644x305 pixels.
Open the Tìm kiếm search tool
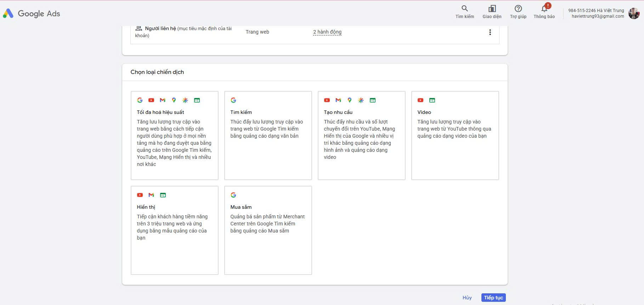(x=464, y=12)
